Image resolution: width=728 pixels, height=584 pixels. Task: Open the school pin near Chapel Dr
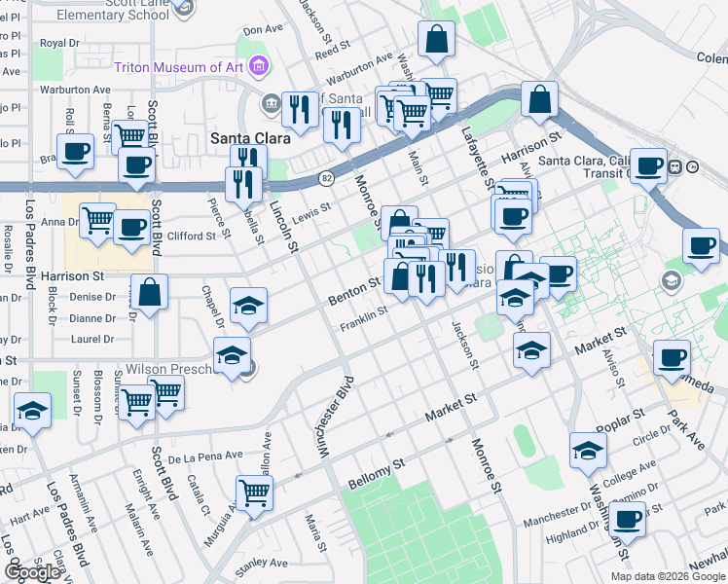(248, 308)
